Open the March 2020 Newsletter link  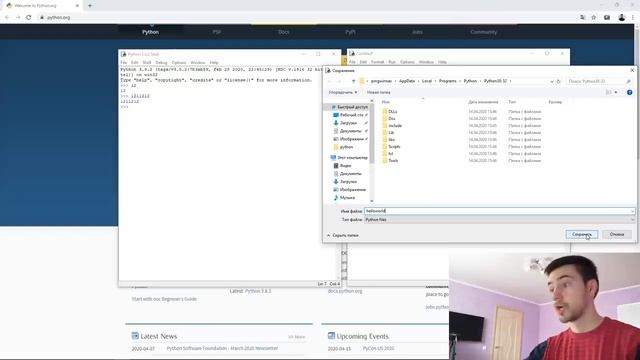(x=222, y=349)
